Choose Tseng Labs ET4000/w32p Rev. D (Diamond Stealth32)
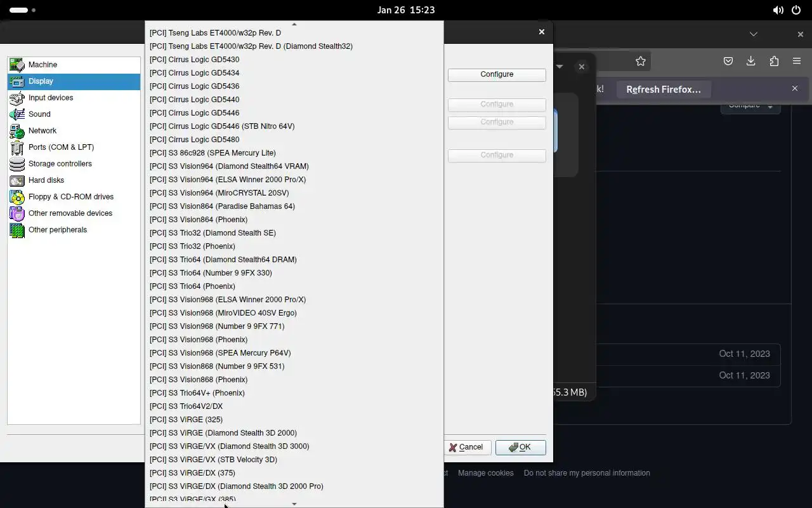This screenshot has height=508, width=812. [294, 46]
